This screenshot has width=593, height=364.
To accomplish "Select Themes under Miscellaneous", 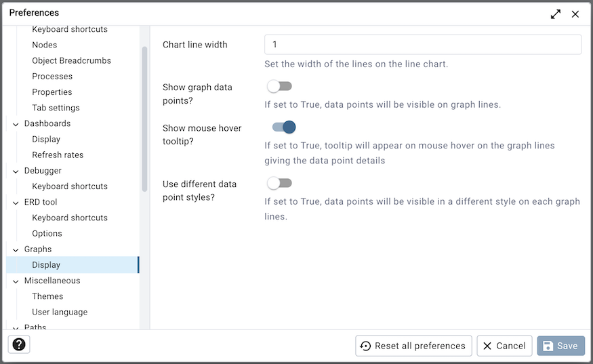I will click(x=47, y=296).
